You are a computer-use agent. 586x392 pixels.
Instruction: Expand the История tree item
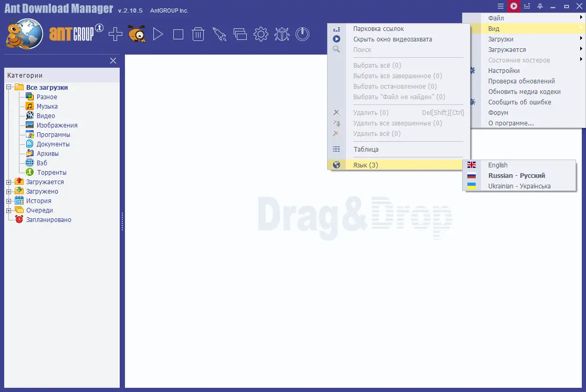[x=9, y=200]
